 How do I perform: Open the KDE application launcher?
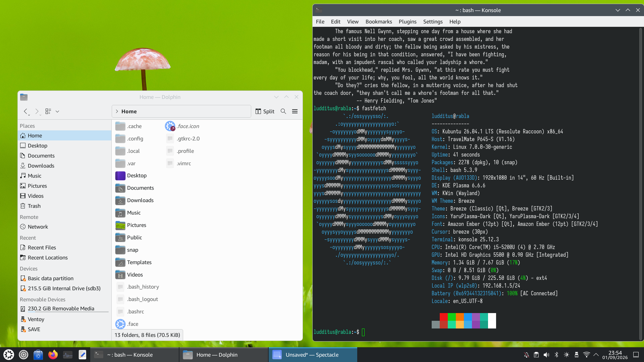(x=9, y=355)
